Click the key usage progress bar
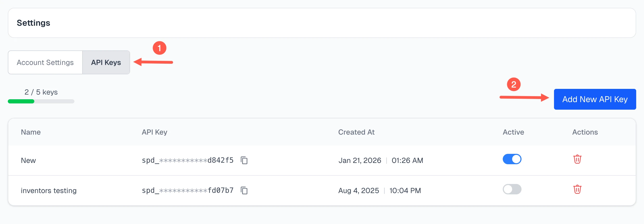644x224 pixels. point(41,101)
